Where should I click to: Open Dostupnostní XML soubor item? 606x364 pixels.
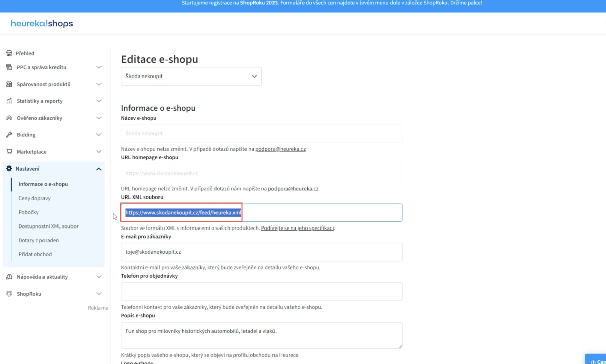(49, 226)
